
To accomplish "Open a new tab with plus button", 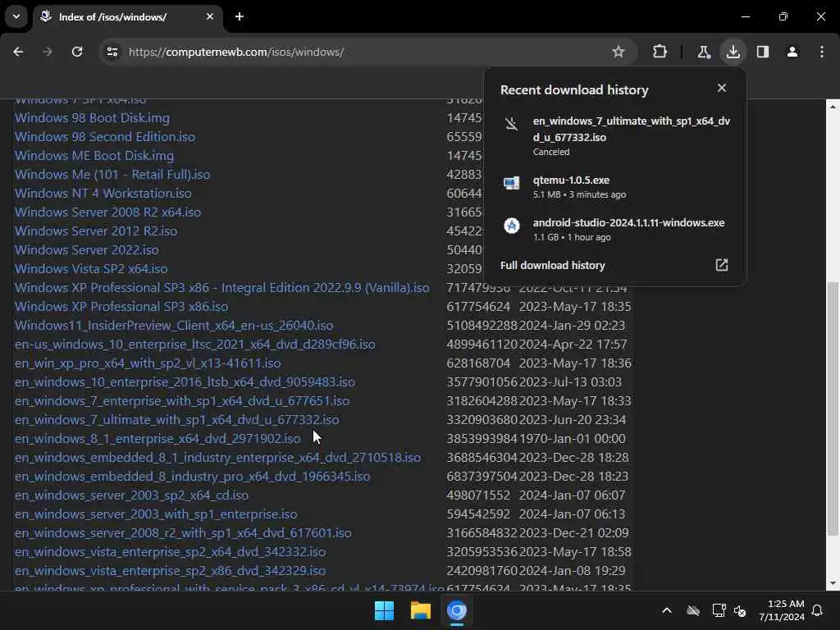I will [240, 16].
